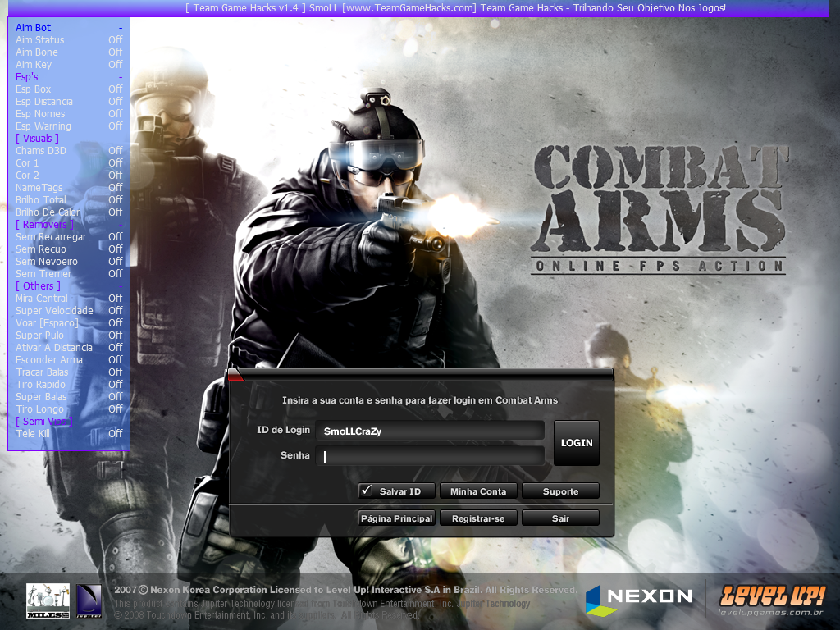Click the Senha password field
This screenshot has height=630, width=840.
click(x=430, y=456)
